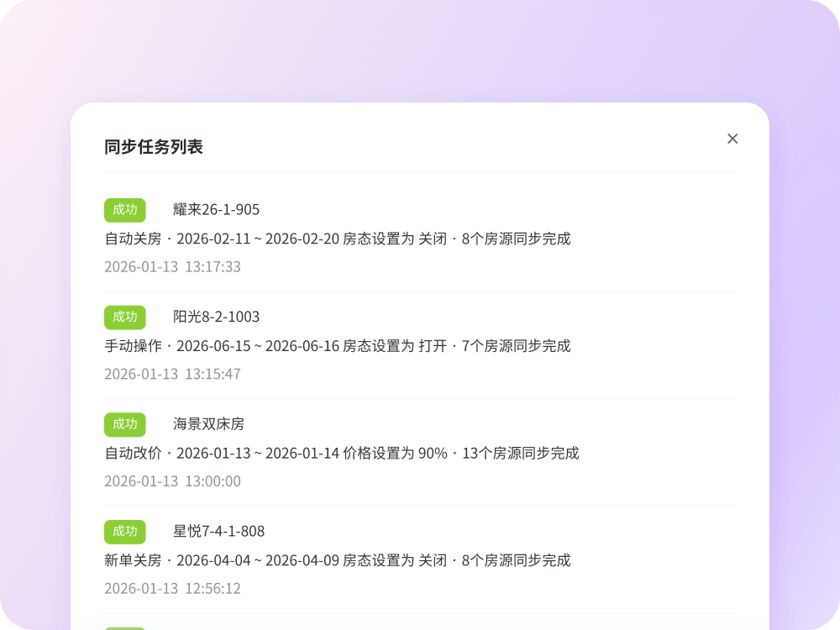The width and height of the screenshot is (840, 630).
Task: Click the 自动改价 price 90% description
Action: point(341,454)
